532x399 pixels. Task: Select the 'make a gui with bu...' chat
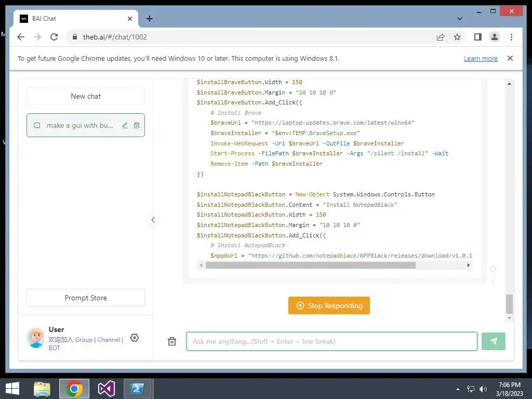pyautogui.click(x=86, y=125)
